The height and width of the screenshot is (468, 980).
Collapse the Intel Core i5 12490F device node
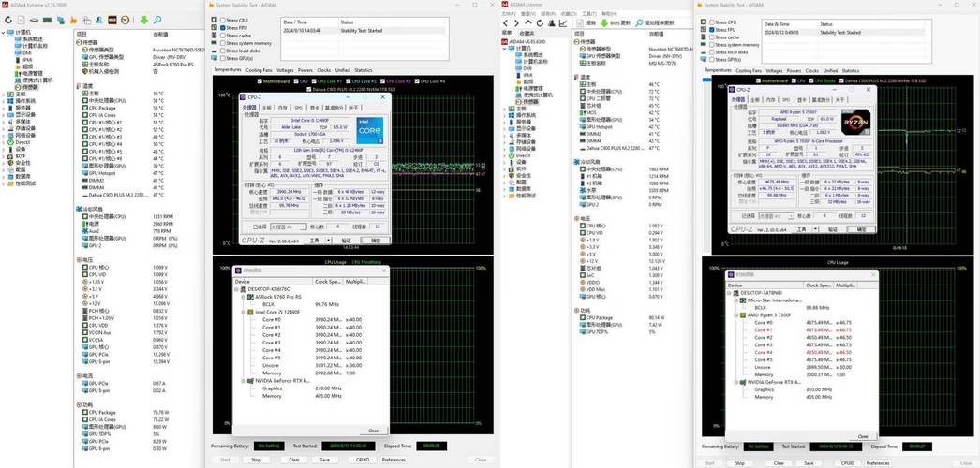pos(244,312)
